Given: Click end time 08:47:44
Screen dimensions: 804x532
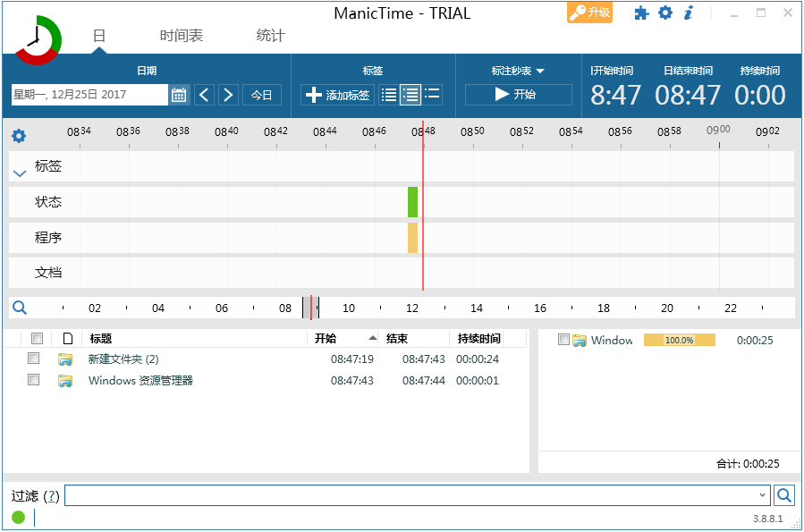Looking at the screenshot, I should click(424, 381).
